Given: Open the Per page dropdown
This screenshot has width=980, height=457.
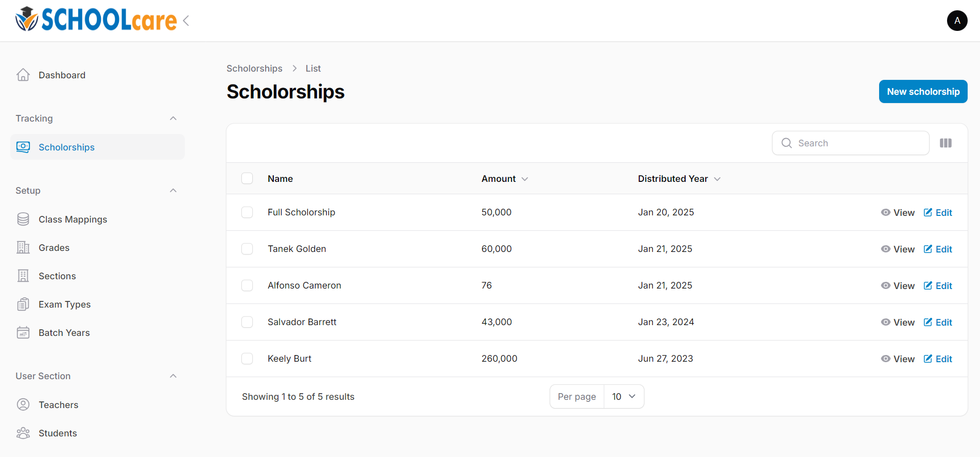Looking at the screenshot, I should 623,397.
